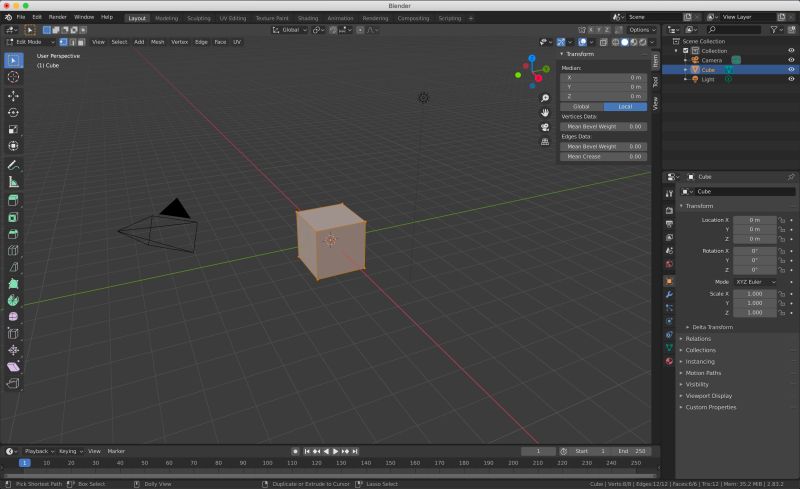
Task: Open the Edit Mode dropdown
Action: tap(30, 42)
